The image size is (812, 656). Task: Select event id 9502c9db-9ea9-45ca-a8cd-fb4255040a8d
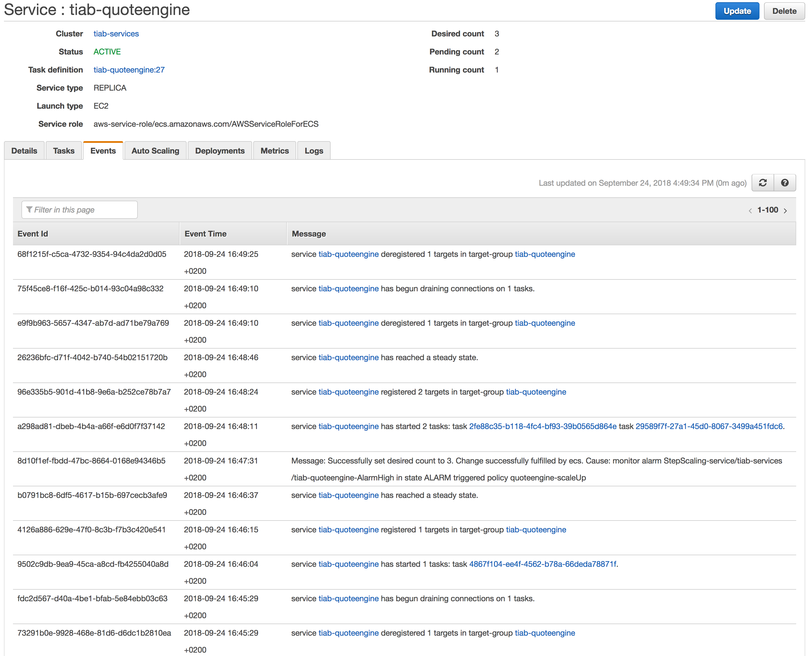(x=93, y=564)
